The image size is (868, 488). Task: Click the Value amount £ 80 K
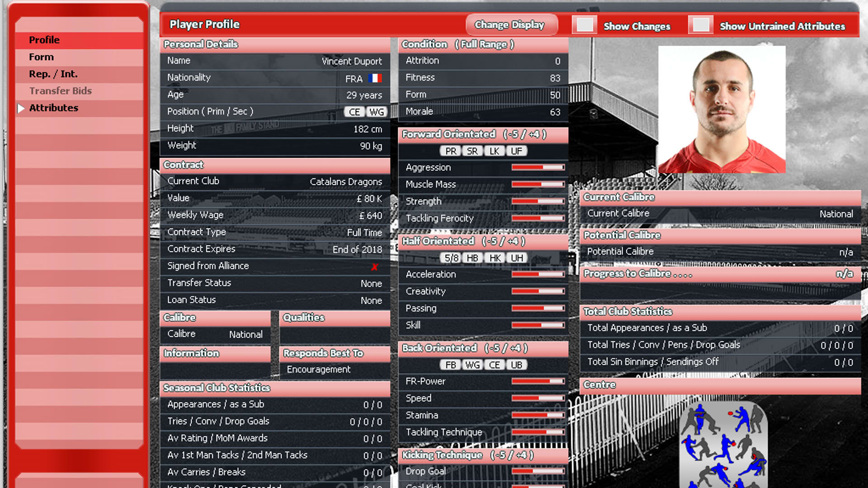[369, 198]
